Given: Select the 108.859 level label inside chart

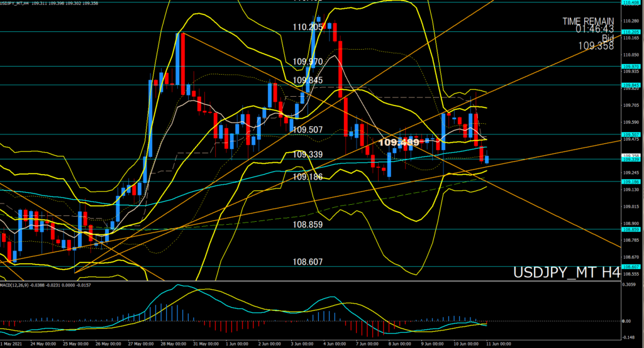Looking at the screenshot, I should click(308, 225).
